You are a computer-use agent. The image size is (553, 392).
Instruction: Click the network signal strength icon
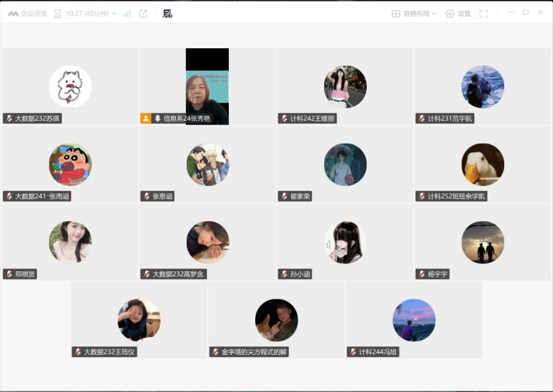127,13
